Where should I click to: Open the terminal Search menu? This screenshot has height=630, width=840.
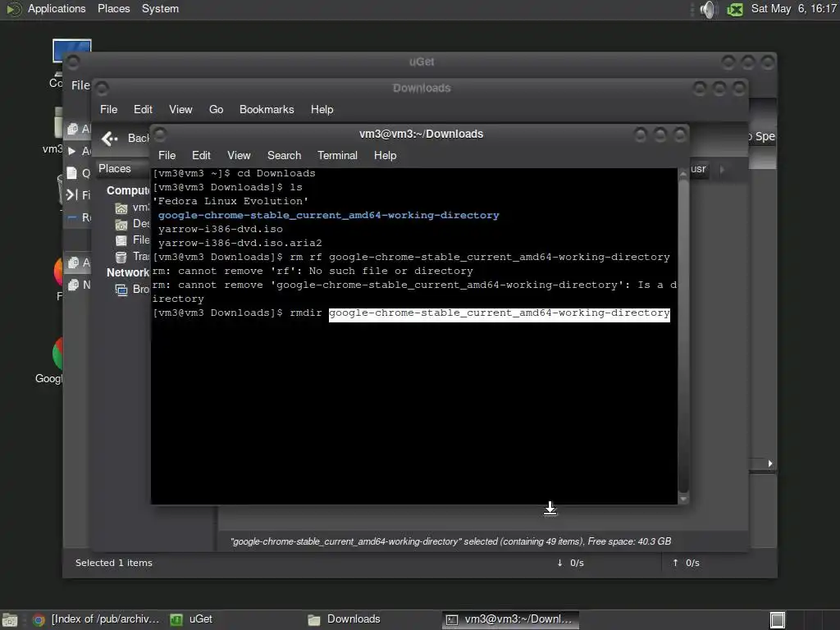[284, 155]
